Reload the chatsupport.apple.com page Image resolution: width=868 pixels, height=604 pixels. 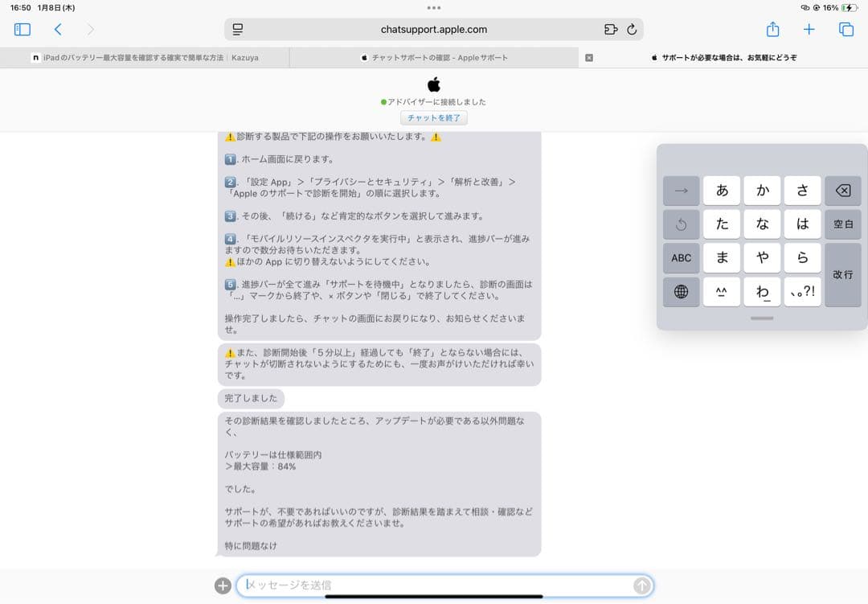(632, 29)
